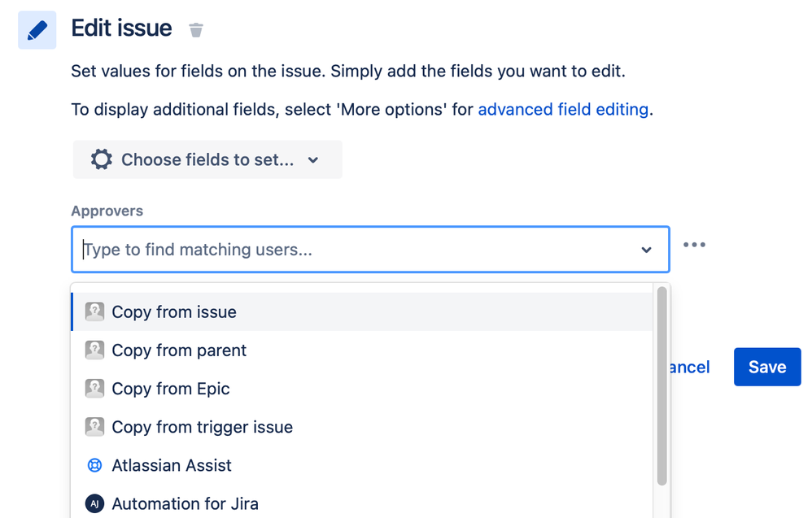Click avatar icon beside Copy from issue
Image resolution: width=812 pixels, height=518 pixels.
[x=95, y=311]
